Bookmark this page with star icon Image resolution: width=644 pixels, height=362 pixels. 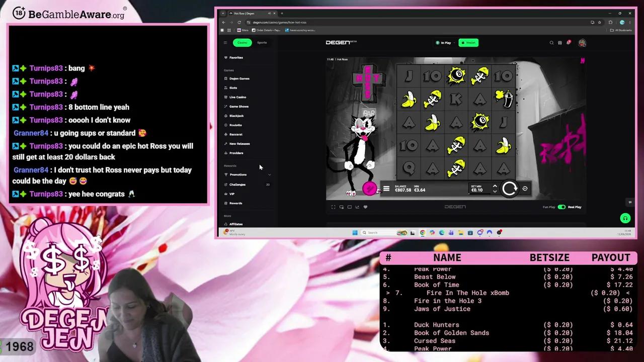pos(599,22)
